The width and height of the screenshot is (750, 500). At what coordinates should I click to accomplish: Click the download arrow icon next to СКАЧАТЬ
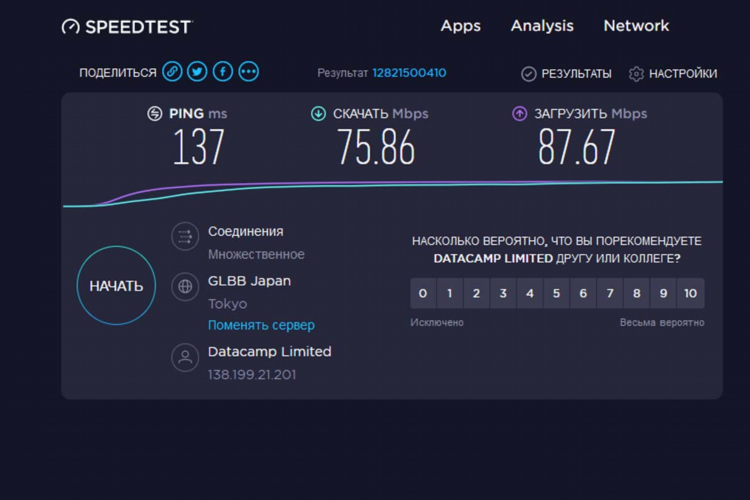319,113
